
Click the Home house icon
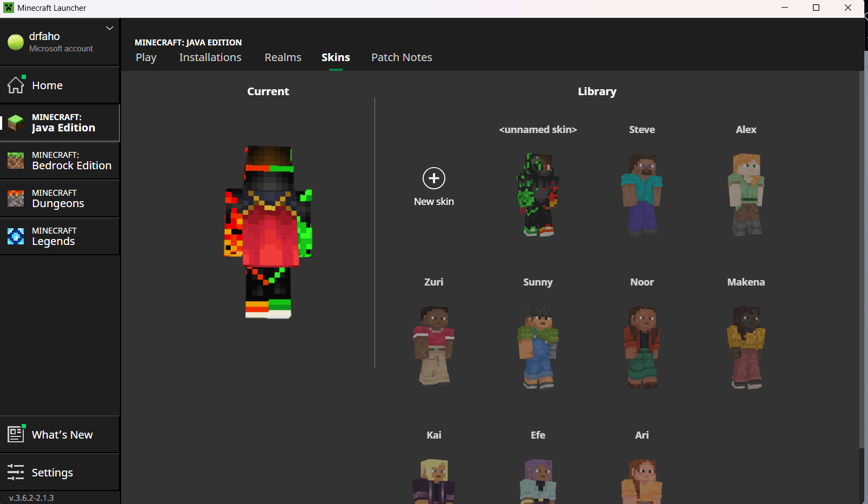click(x=16, y=85)
